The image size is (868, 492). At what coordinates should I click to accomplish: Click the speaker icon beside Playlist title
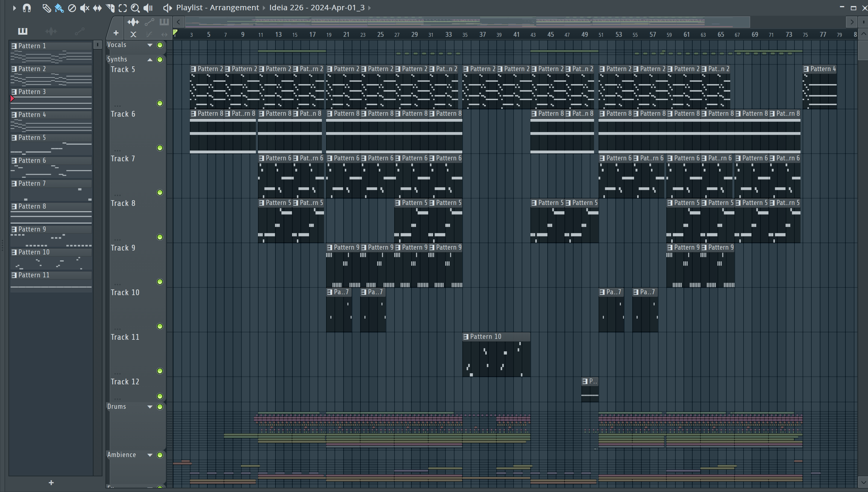[x=167, y=8]
